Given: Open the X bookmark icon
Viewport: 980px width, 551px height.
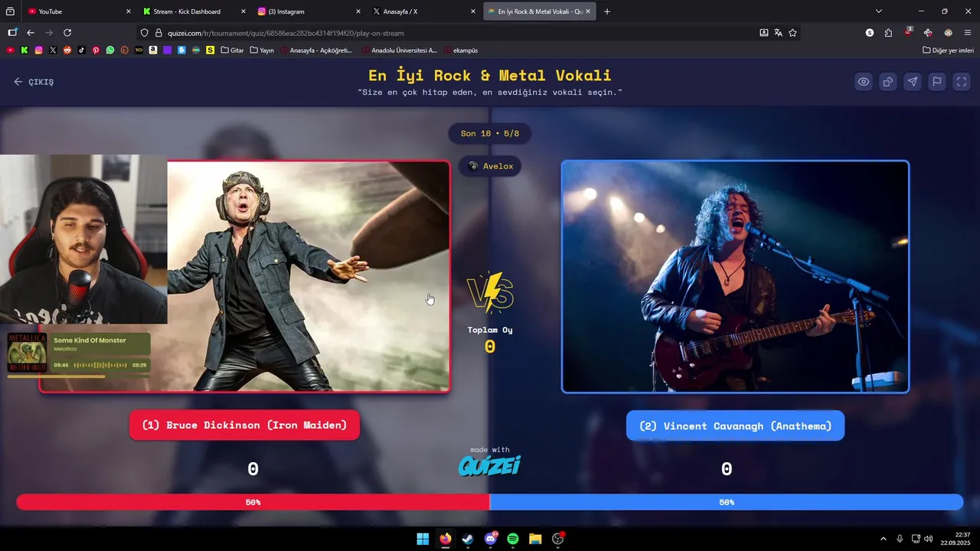Looking at the screenshot, I should 53,50.
